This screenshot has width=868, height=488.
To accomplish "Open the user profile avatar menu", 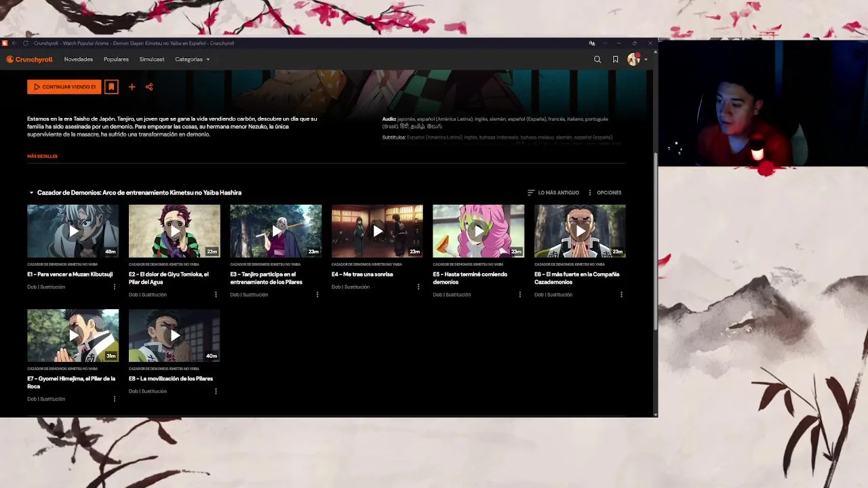I will coord(637,60).
